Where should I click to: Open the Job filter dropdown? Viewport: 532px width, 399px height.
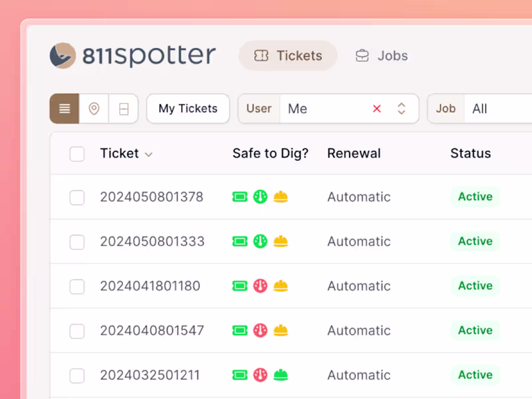(x=489, y=109)
